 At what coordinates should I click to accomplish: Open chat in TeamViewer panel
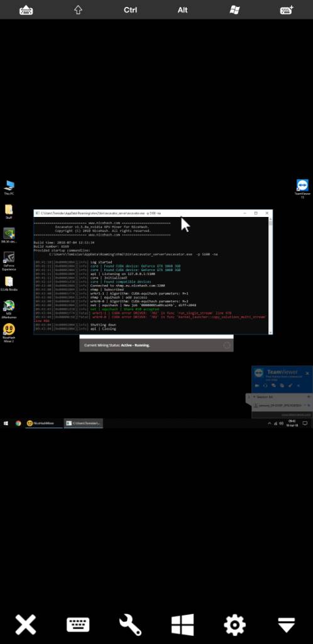tap(273, 386)
